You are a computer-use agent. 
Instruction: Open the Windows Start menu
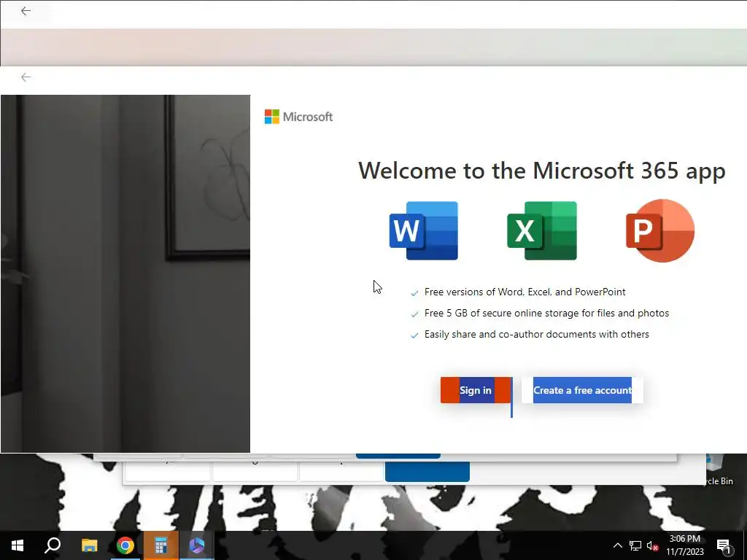tap(18, 545)
